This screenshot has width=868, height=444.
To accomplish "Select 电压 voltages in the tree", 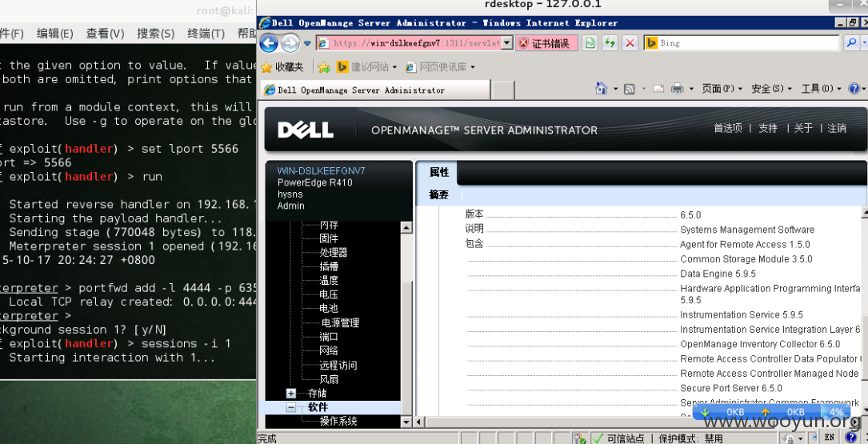I will 329,294.
